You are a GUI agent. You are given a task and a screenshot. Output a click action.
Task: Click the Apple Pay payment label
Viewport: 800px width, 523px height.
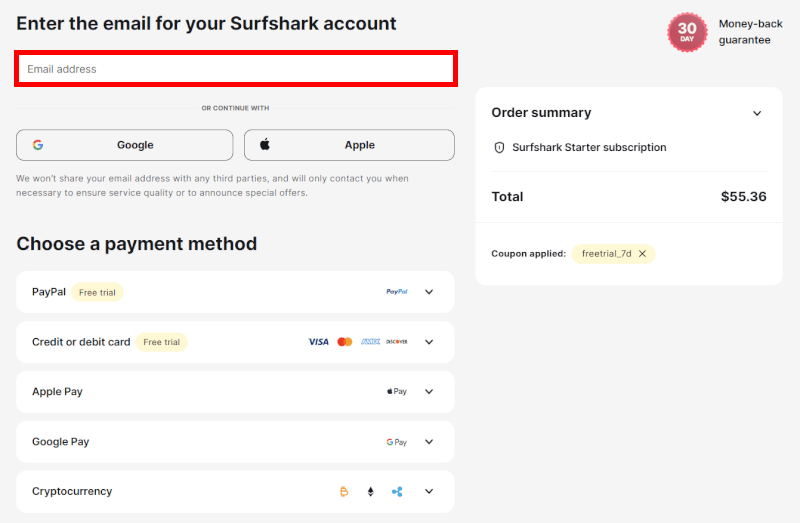point(57,392)
